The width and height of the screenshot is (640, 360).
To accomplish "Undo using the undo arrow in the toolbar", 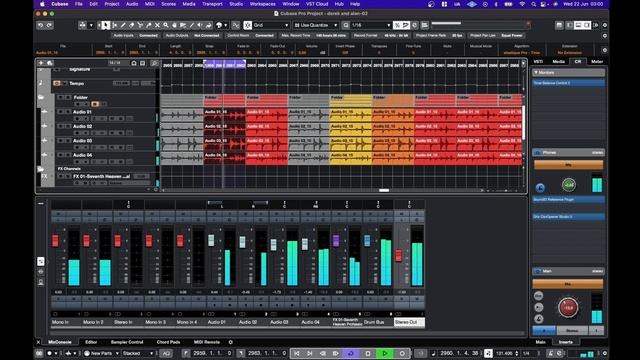I will (40, 25).
